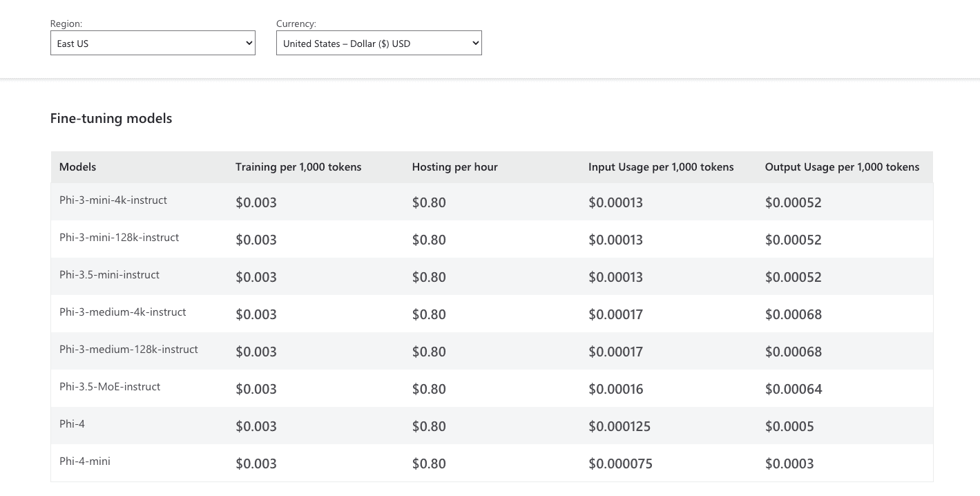The width and height of the screenshot is (980, 496).
Task: Open the Currency dropdown showing USD
Action: [378, 43]
